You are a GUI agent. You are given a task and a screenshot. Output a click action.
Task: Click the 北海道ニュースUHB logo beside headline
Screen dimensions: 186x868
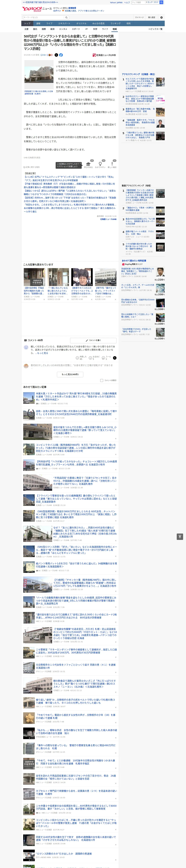pos(104,55)
